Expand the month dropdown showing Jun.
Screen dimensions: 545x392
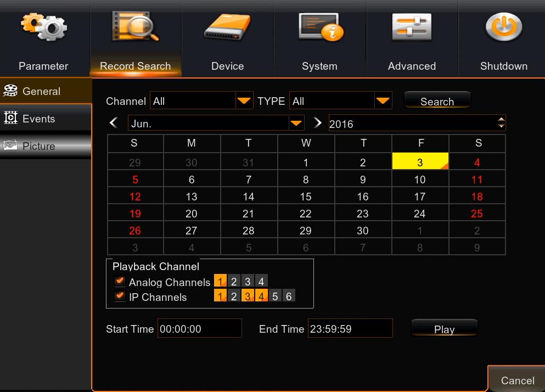click(296, 123)
